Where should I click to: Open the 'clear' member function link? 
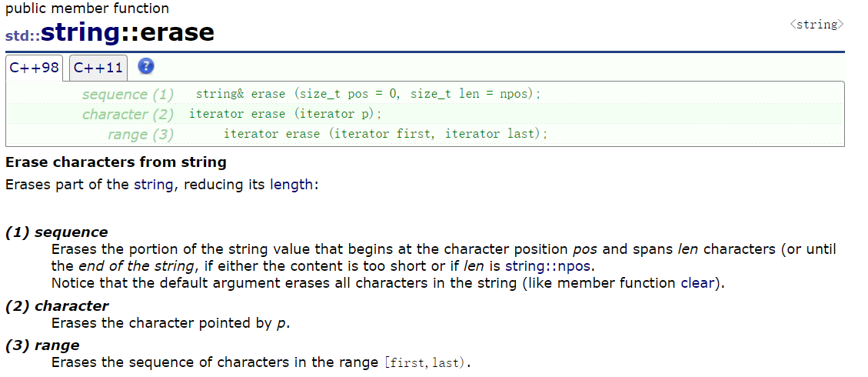[697, 283]
